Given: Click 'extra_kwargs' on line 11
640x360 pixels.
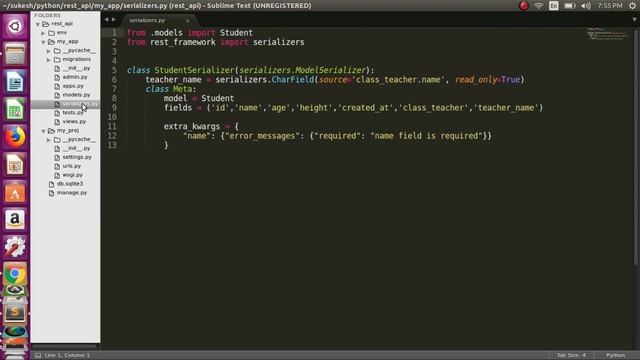Looking at the screenshot, I should point(192,127).
